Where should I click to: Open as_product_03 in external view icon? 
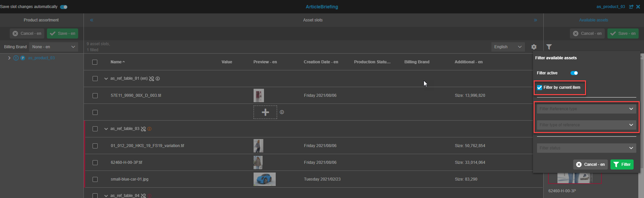click(631, 7)
